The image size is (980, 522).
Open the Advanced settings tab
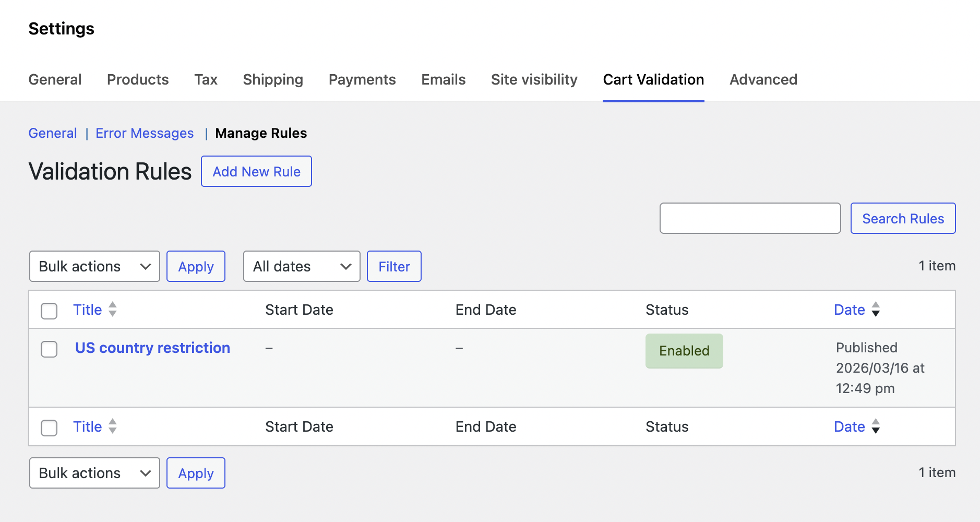click(x=763, y=79)
